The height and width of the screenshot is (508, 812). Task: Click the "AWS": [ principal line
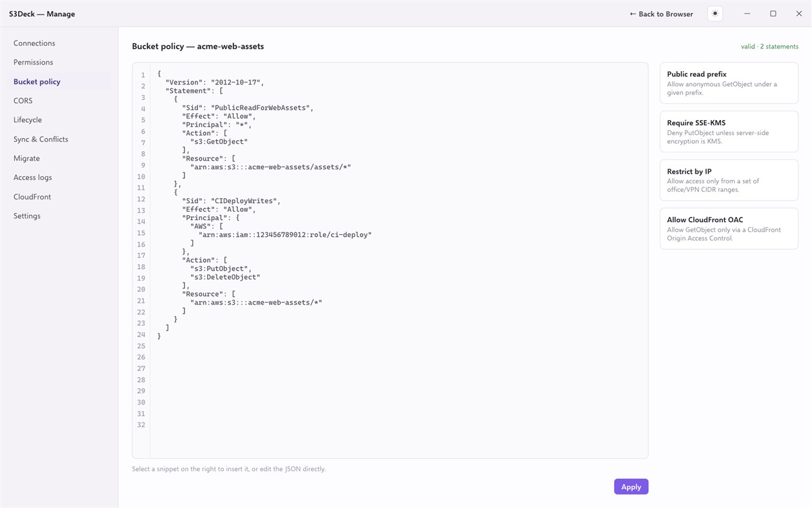pos(206,227)
